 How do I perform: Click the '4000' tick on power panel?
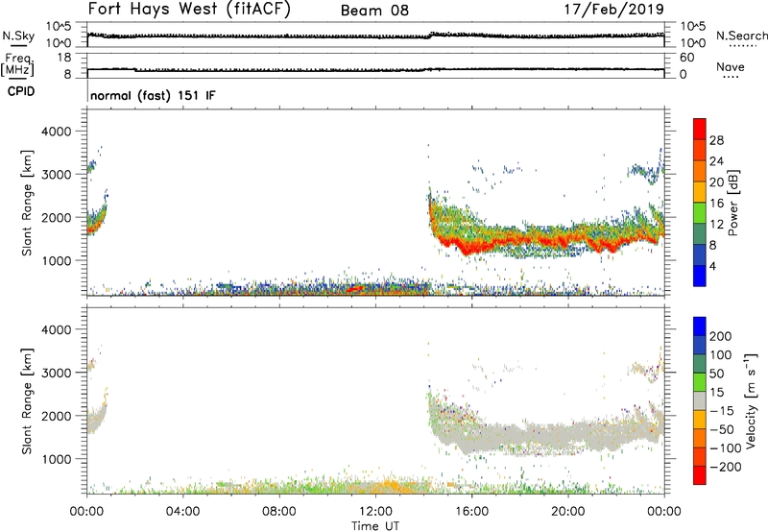point(57,132)
